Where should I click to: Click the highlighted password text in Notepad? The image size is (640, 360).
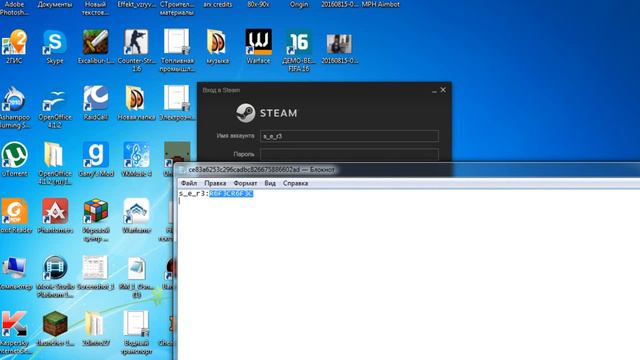tap(231, 193)
